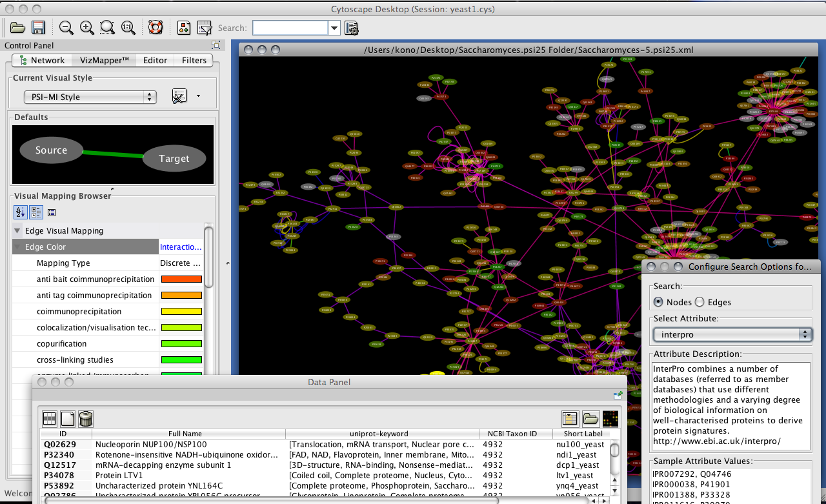Click the uniprot-keyword column header

tap(379, 434)
